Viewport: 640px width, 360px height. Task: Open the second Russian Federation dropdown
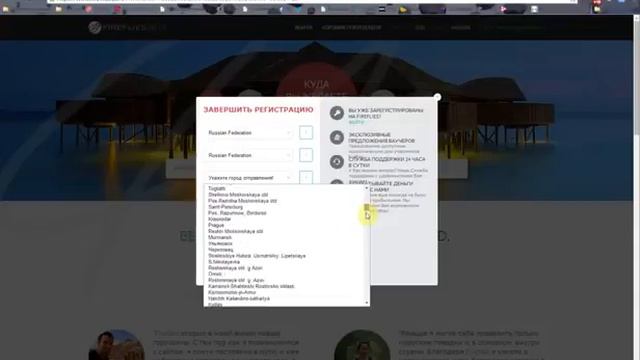249,155
